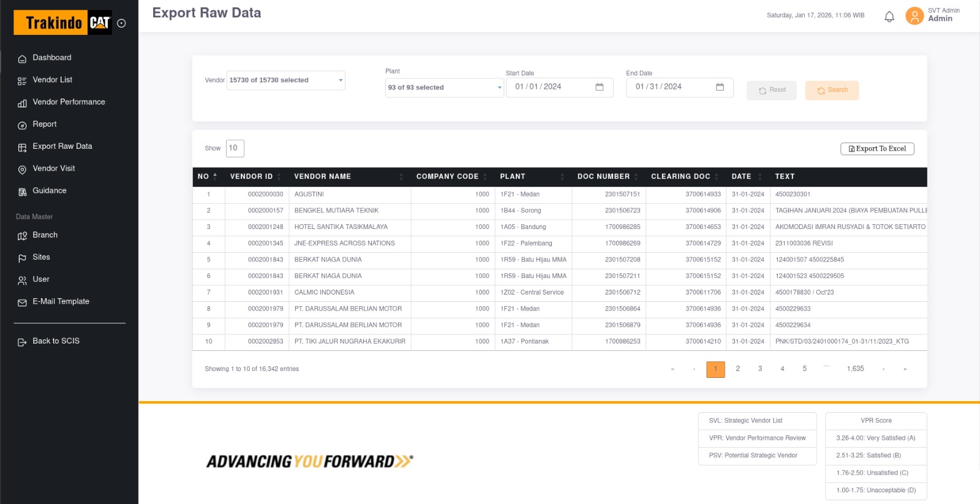Click the Report sidebar icon
Image resolution: width=980 pixels, height=504 pixels.
22,125
